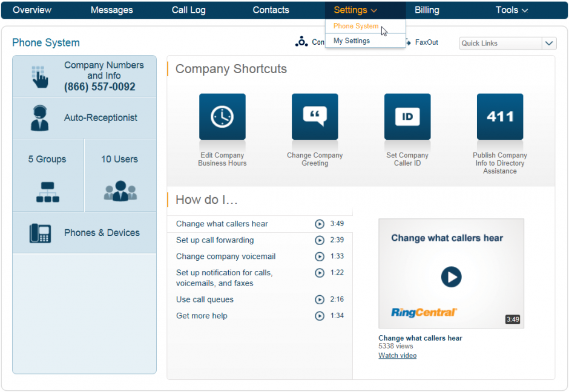Open the Phones & Devices panel

84,232
